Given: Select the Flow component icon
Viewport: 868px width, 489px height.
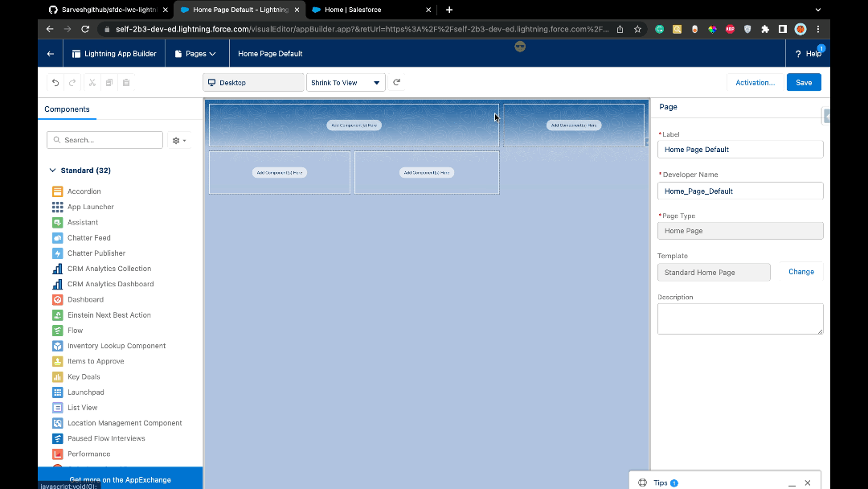Looking at the screenshot, I should point(58,331).
